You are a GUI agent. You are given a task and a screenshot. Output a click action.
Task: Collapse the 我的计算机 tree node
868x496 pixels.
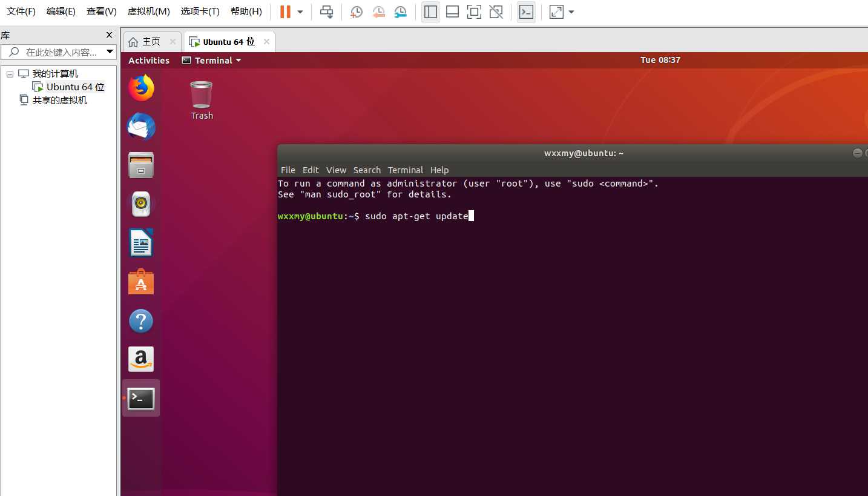[x=10, y=74]
